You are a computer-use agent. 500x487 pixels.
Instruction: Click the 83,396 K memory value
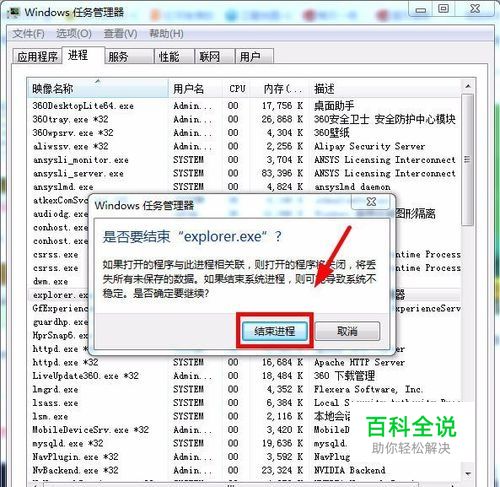(x=282, y=173)
